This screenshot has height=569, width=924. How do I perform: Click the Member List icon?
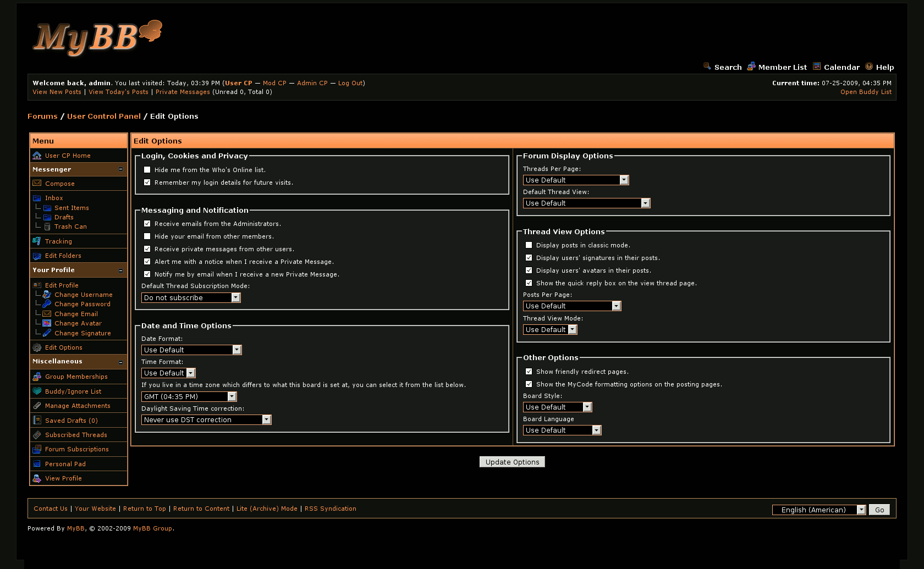point(751,67)
